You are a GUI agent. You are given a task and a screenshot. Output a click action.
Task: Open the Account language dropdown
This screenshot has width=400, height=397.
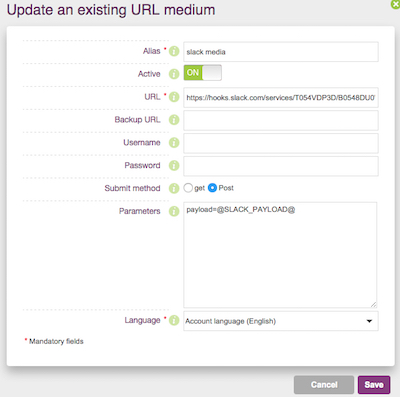coord(281,321)
